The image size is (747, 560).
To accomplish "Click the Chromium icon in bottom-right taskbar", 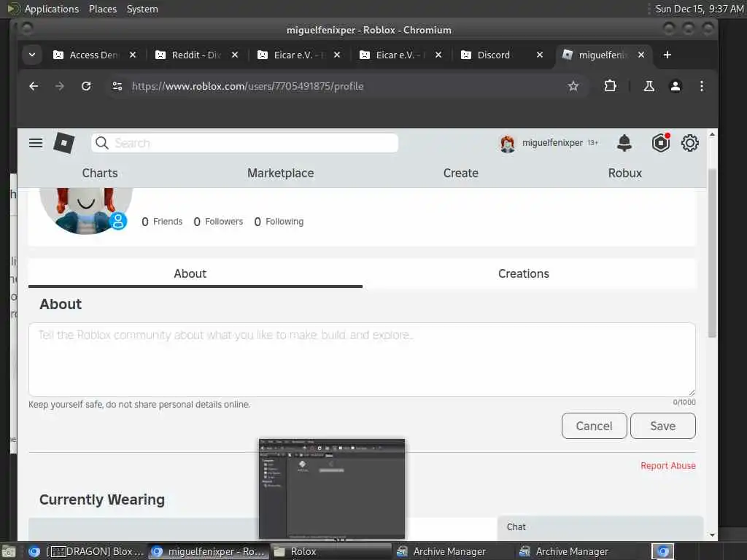I will pyautogui.click(x=662, y=551).
